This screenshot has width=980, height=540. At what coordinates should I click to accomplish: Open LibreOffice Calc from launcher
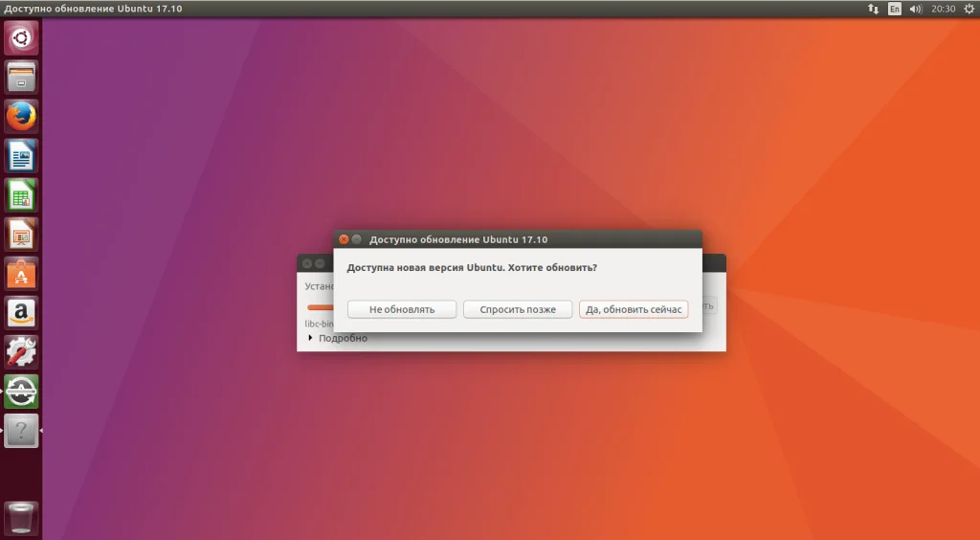(21, 195)
